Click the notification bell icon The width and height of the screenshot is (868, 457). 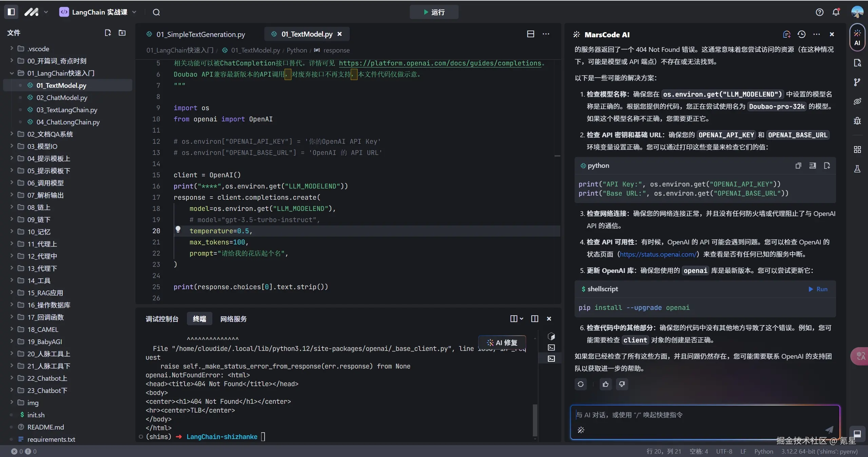(836, 12)
